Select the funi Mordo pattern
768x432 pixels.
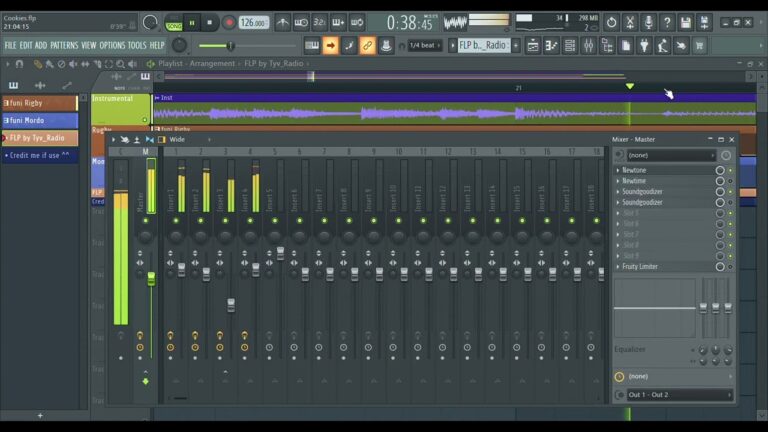(39, 120)
